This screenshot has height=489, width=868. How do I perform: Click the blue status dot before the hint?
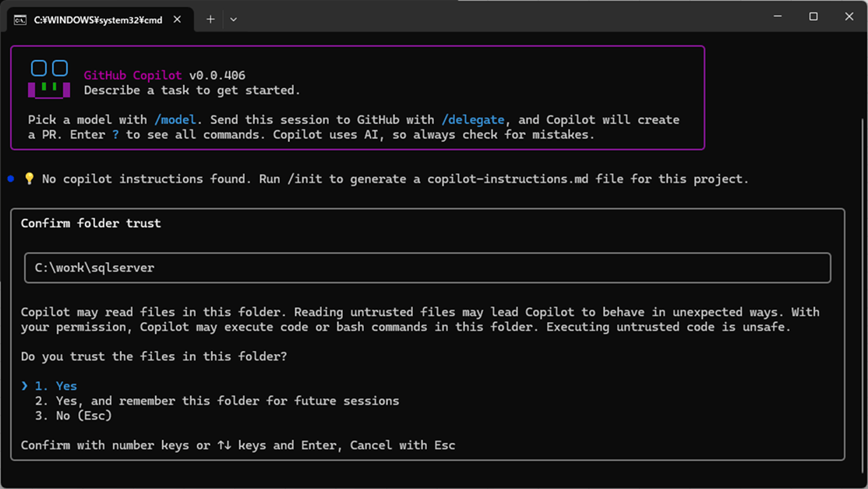tap(10, 179)
